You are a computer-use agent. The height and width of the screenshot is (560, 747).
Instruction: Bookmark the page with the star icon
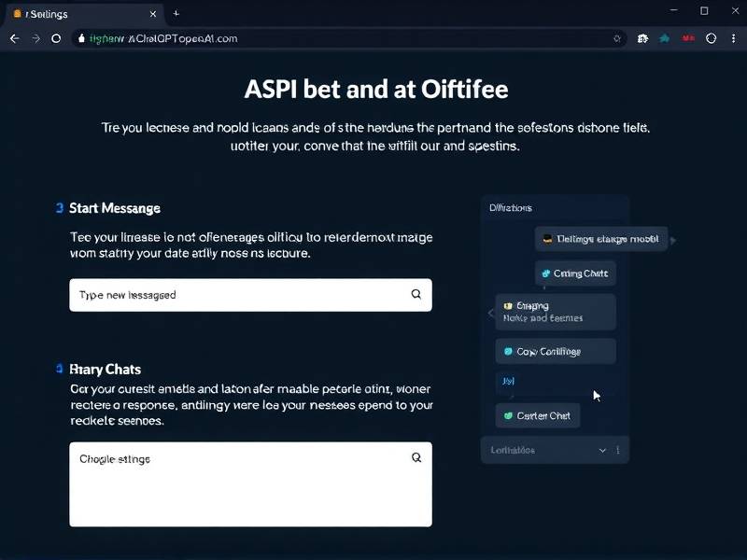[x=616, y=38]
